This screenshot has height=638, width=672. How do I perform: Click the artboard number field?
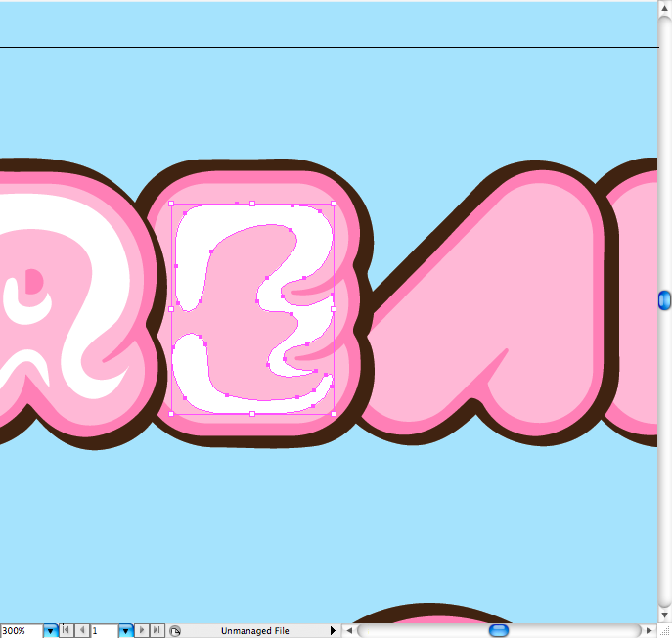point(103,631)
